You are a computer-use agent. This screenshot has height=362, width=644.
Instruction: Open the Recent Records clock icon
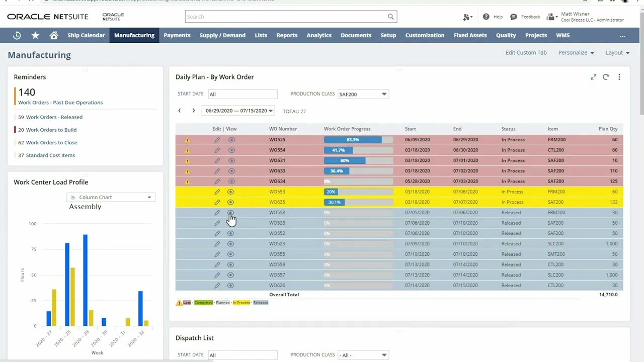[x=17, y=35]
